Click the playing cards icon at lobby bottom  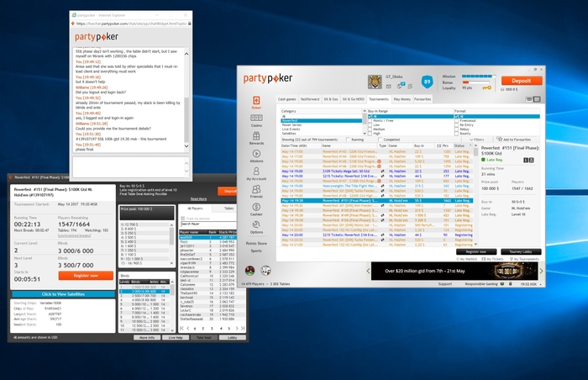coord(266,271)
